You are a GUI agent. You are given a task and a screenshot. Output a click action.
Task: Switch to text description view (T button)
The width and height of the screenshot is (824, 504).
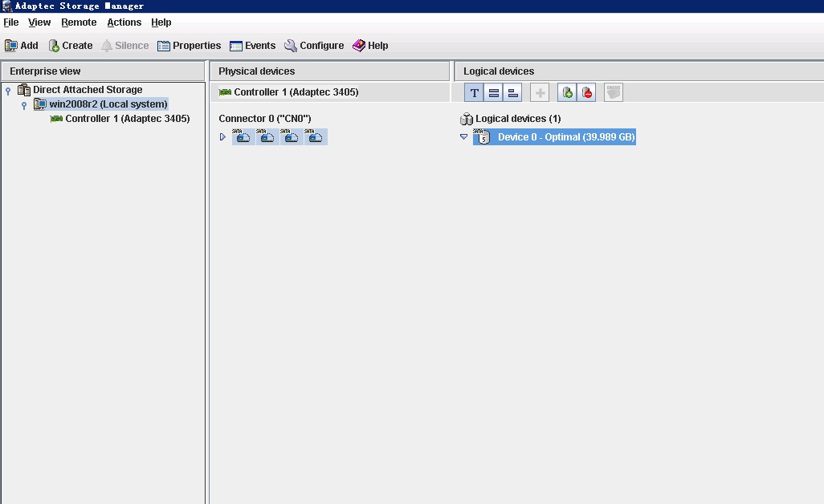pos(474,93)
